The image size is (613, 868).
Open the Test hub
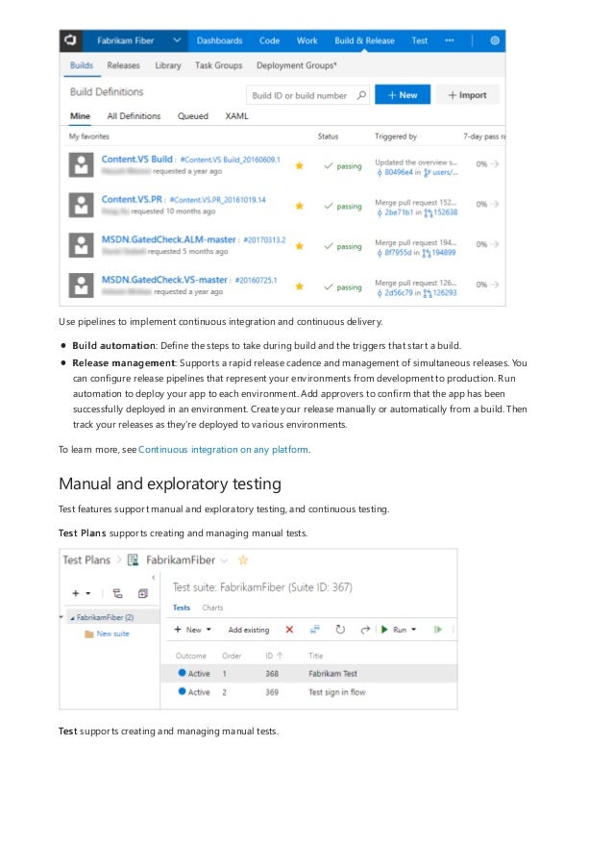pyautogui.click(x=419, y=40)
